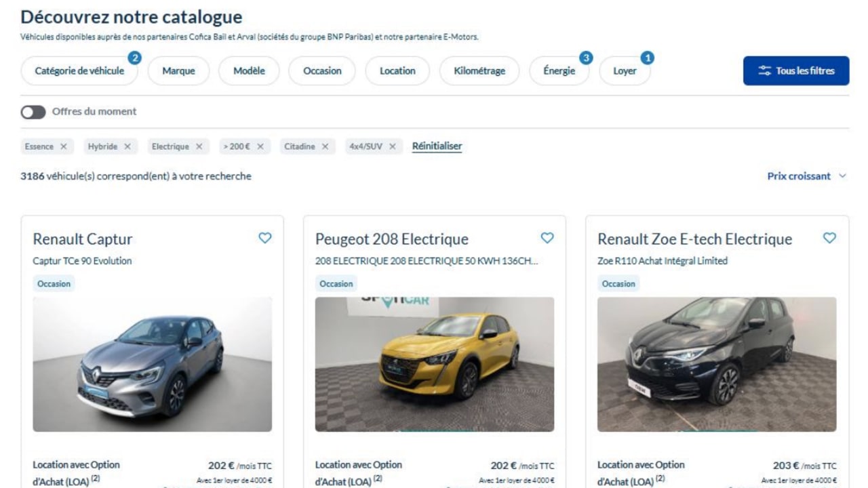The image size is (868, 488).
Task: Add Peugeot 208 Electrique to favorites
Action: [547, 238]
